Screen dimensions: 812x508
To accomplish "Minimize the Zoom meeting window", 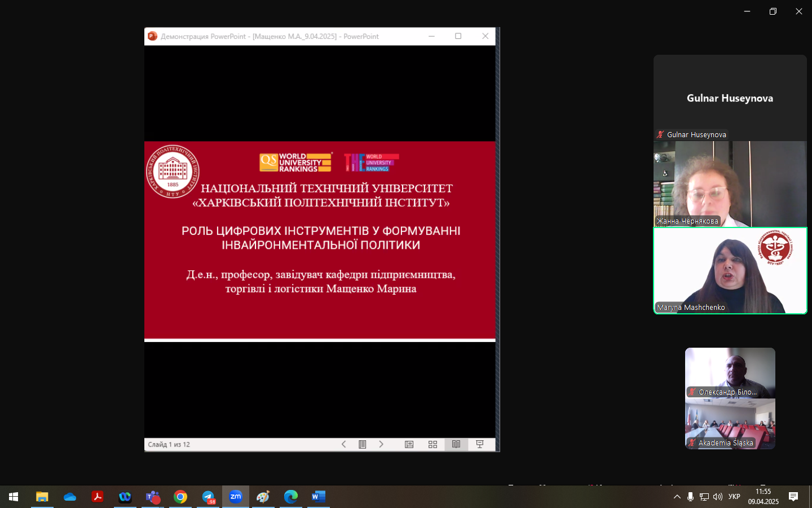I will click(747, 11).
